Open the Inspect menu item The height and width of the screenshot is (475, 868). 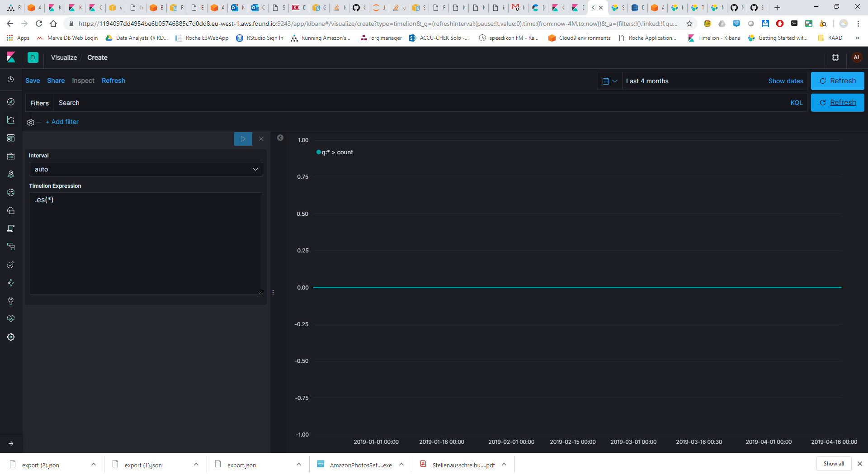83,81
